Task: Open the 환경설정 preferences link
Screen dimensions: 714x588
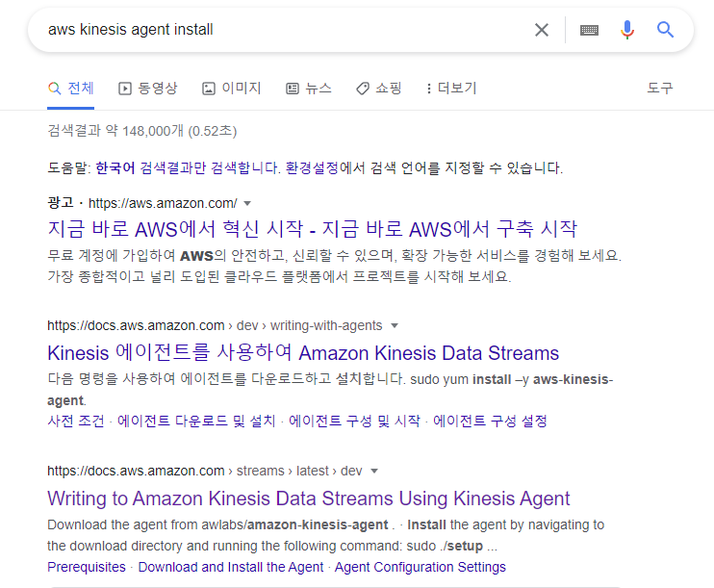Action: [312, 168]
